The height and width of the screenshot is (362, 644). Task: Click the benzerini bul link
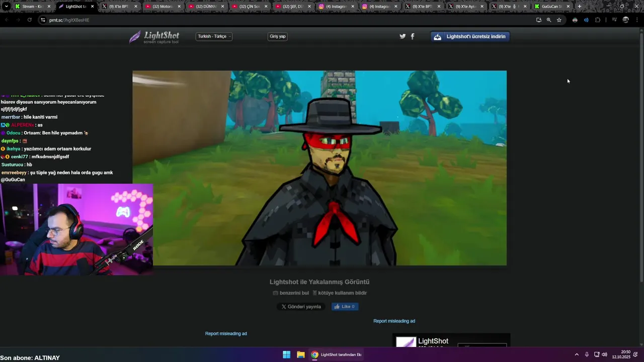pos(291,293)
